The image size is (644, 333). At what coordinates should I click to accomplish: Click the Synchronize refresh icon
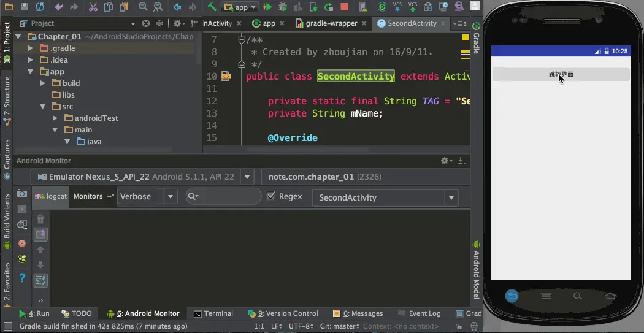[x=40, y=7]
